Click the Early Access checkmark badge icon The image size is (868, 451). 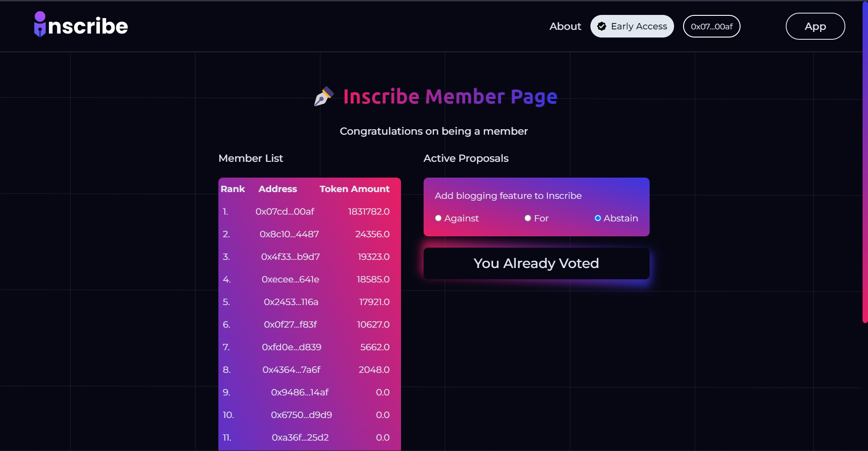tap(602, 26)
